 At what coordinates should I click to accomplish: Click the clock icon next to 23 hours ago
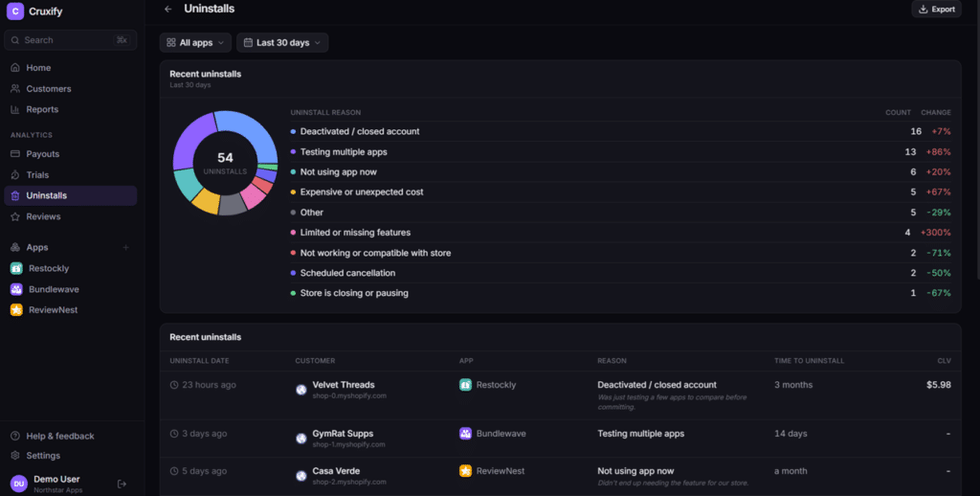point(174,385)
